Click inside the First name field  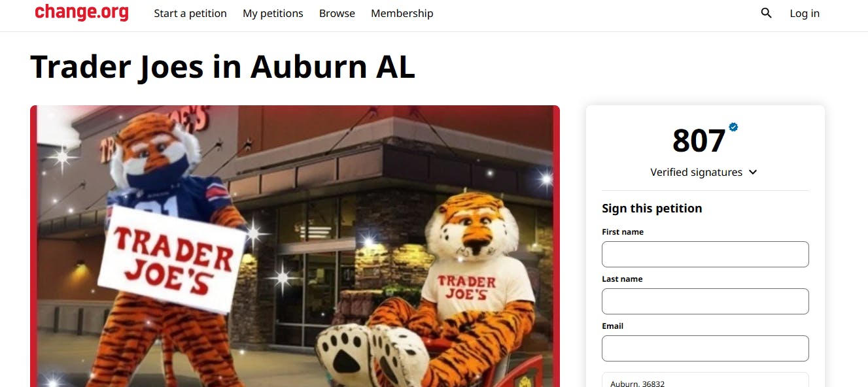tap(705, 254)
